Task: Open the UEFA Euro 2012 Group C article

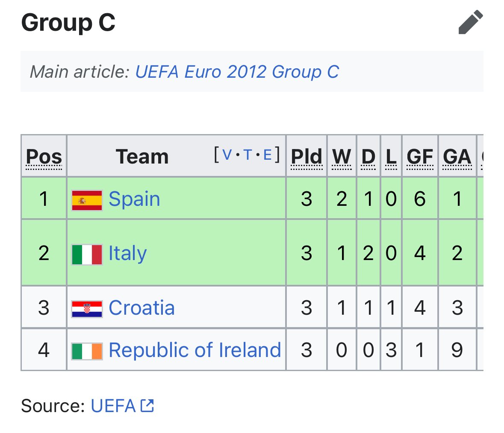Action: 237,72
